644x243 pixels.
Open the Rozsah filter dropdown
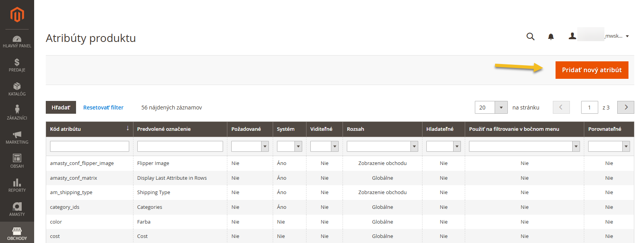pos(382,146)
